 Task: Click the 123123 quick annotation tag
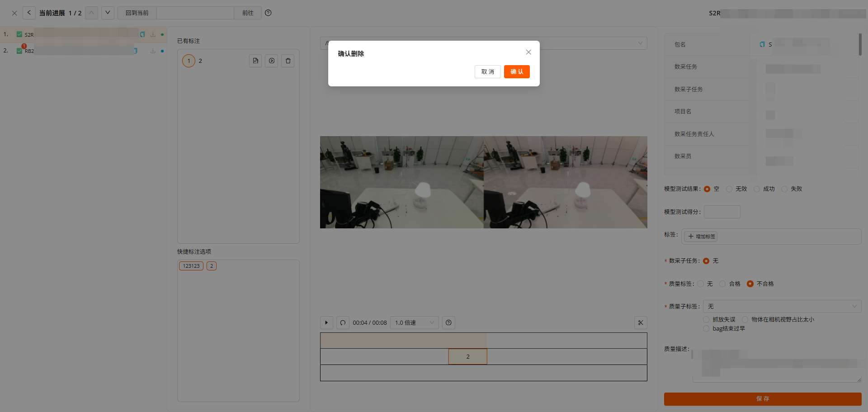point(191,266)
